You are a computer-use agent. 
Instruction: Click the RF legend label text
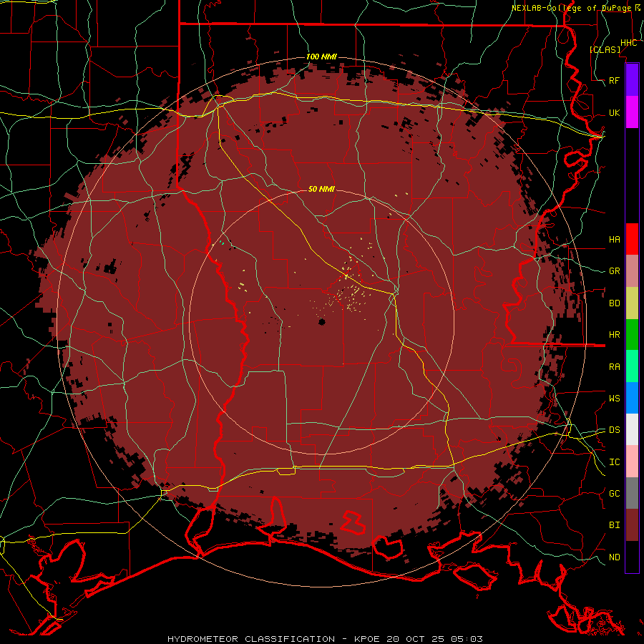[x=615, y=81]
